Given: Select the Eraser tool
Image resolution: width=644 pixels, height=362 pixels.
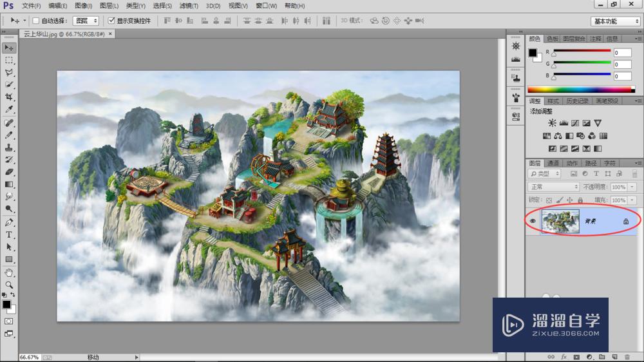Looking at the screenshot, I should click(9, 172).
